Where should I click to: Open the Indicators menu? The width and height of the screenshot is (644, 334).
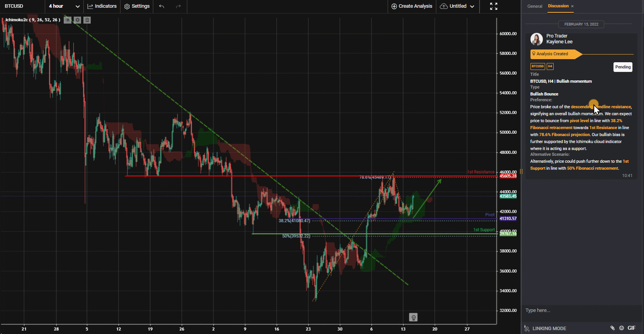point(102,6)
